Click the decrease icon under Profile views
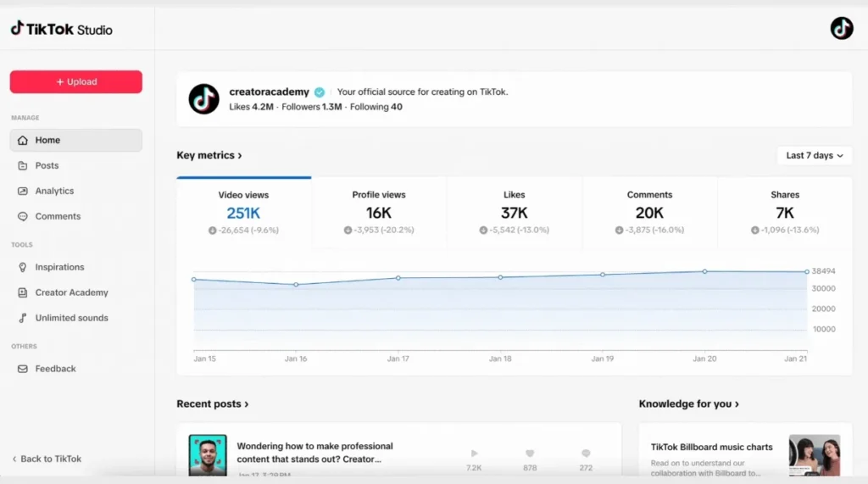This screenshot has width=868, height=484. click(x=348, y=230)
